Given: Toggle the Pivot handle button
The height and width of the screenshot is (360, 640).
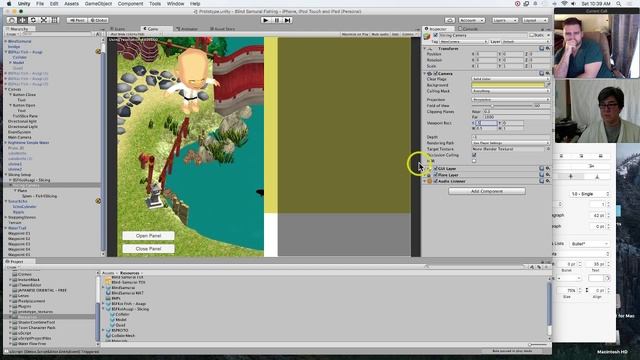Looking at the screenshot, I should point(77,20).
